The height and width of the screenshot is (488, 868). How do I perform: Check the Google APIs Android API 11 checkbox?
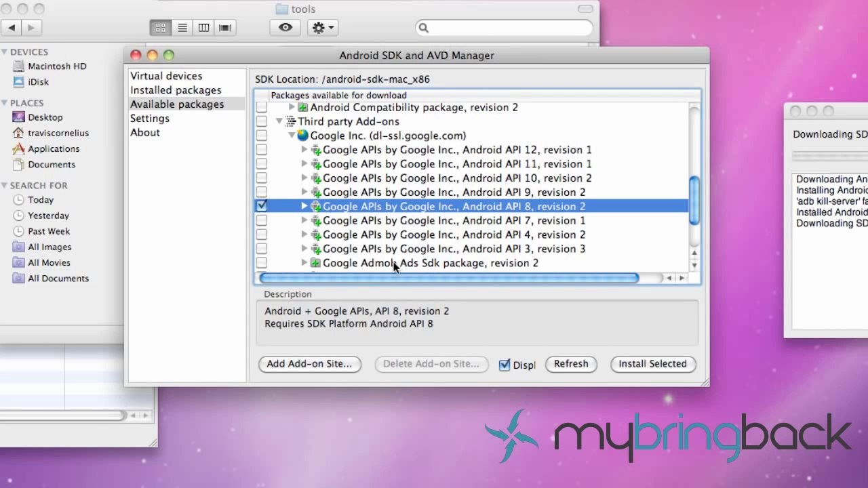click(262, 164)
